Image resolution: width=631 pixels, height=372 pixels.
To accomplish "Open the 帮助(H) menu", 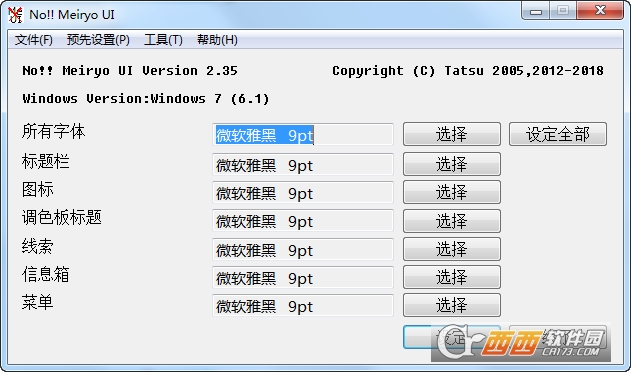I will point(217,40).
